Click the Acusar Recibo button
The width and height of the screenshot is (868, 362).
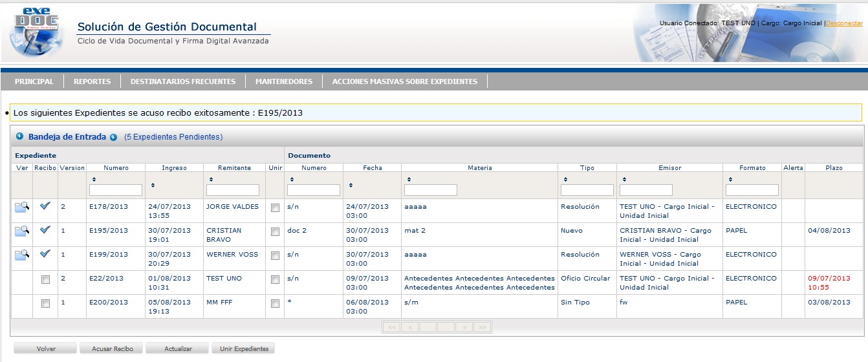pos(113,348)
